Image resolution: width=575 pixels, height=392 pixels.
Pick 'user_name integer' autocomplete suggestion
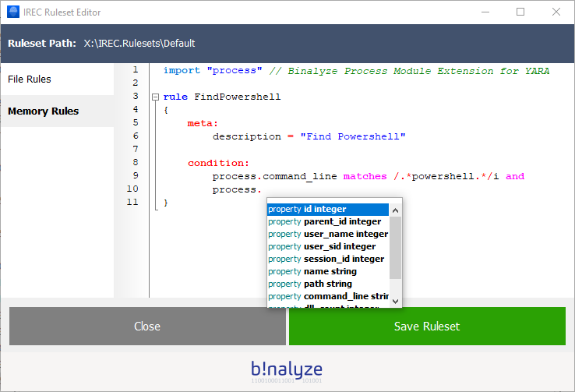click(x=327, y=234)
